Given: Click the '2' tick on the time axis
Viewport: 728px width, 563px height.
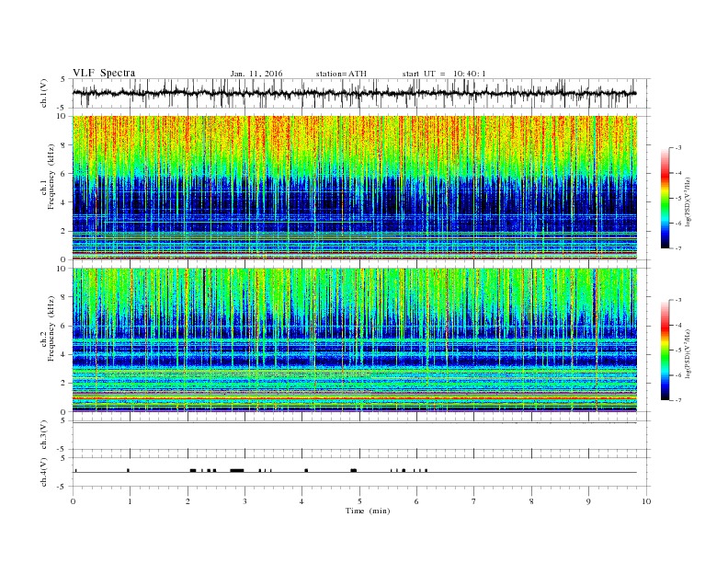Looking at the screenshot, I should (188, 501).
